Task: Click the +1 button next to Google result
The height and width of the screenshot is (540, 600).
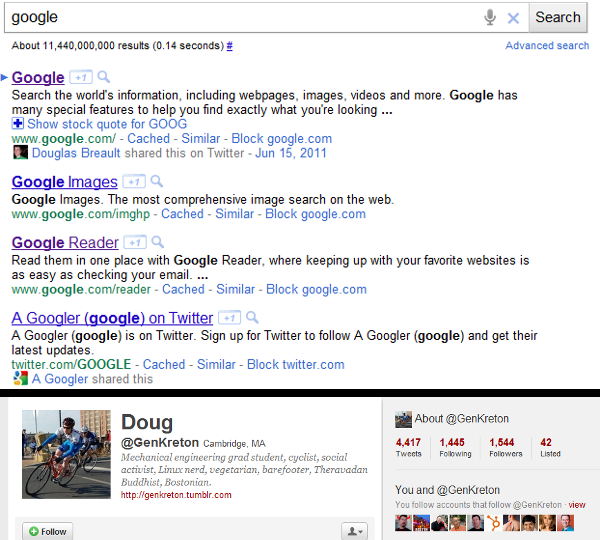Action: point(81,77)
